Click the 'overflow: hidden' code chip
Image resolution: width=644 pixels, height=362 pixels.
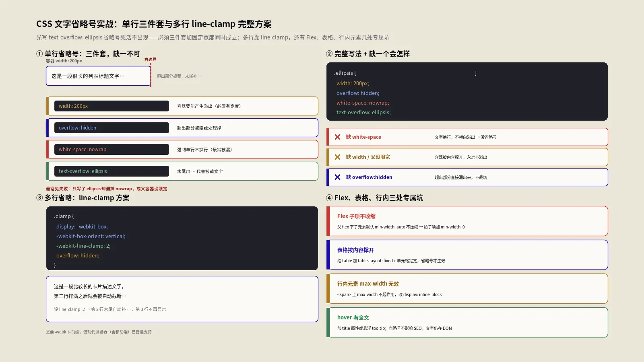click(x=111, y=128)
